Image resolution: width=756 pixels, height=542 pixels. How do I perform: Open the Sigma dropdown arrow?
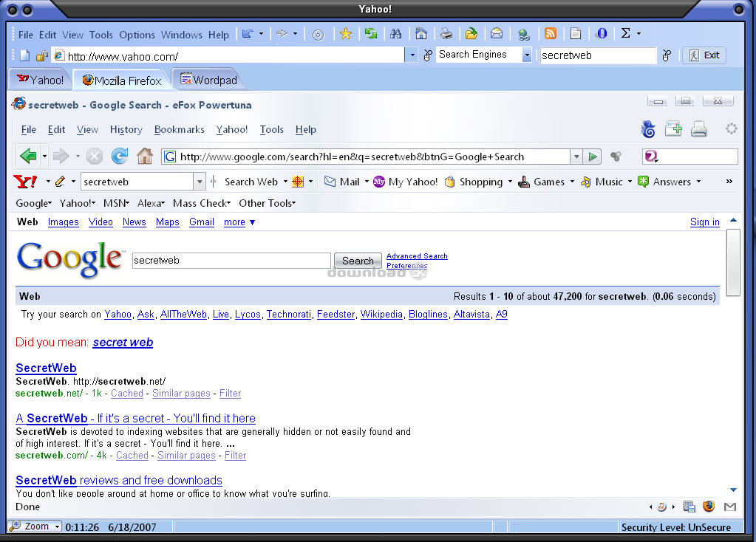pos(638,34)
